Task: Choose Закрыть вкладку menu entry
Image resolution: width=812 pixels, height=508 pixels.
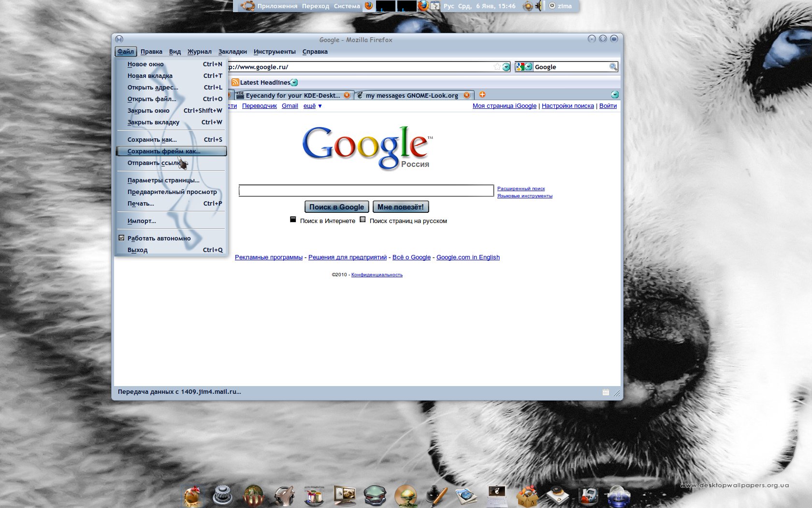Action: 171,122
